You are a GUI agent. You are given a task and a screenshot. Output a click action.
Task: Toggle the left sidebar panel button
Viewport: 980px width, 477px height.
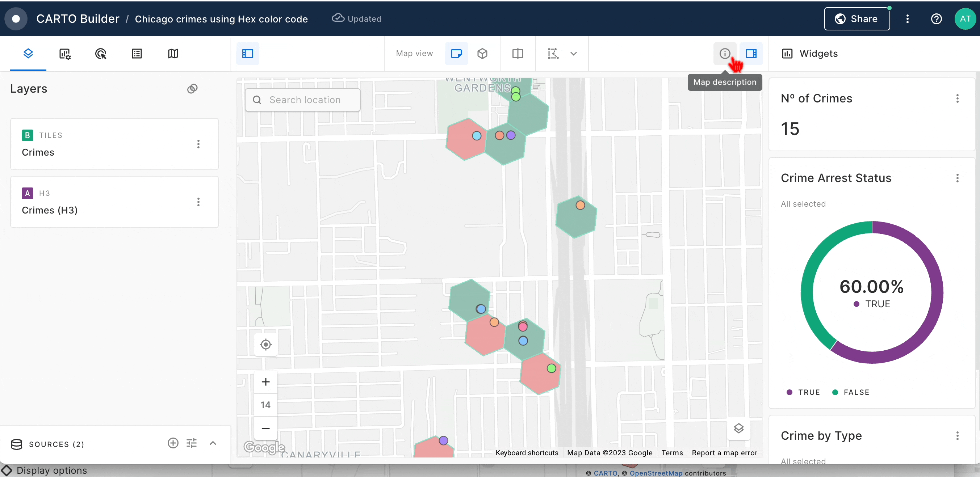click(247, 54)
